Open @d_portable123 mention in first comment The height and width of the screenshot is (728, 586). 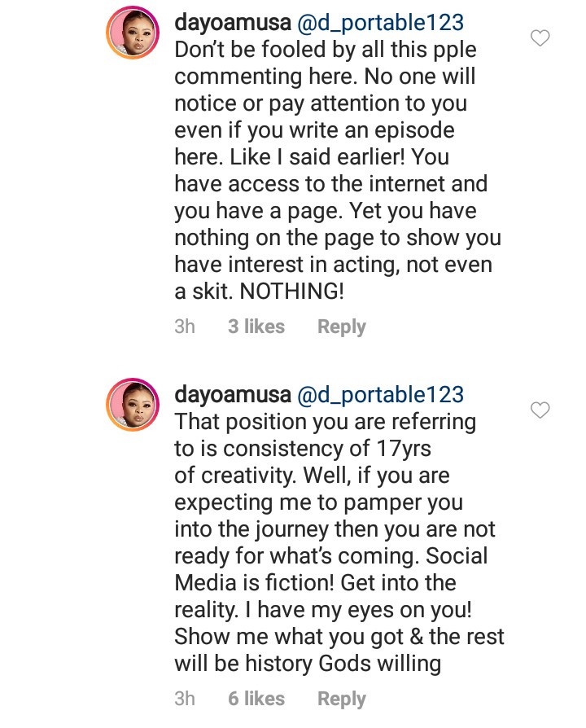[382, 24]
